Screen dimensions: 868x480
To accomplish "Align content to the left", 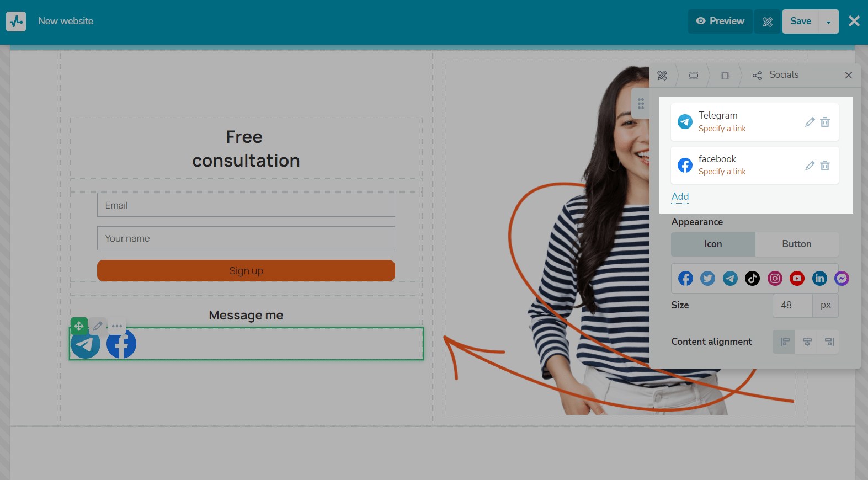I will [x=784, y=342].
